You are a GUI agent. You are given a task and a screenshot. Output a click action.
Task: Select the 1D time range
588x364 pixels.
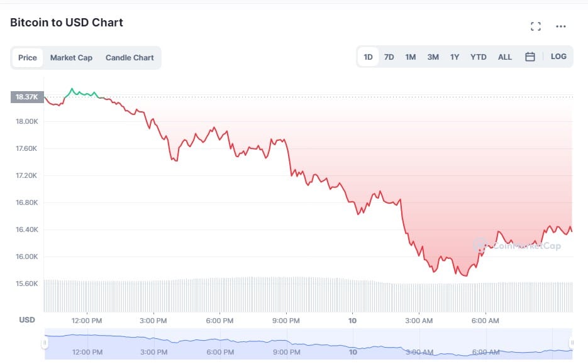pyautogui.click(x=368, y=57)
